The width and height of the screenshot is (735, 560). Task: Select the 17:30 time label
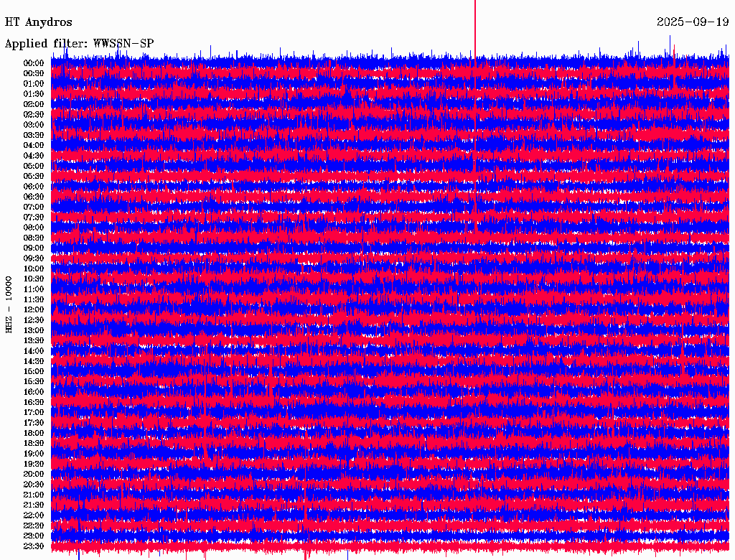34,423
